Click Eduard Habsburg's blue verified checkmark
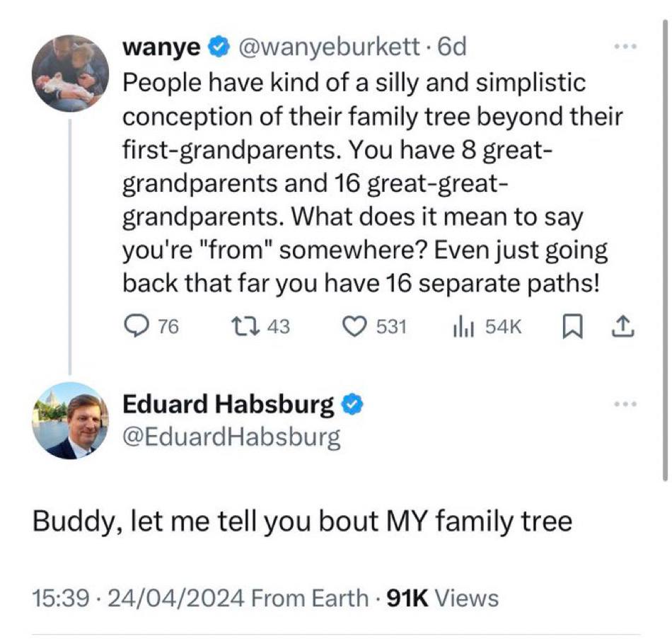Viewport: 672px width, 639px height. point(352,405)
